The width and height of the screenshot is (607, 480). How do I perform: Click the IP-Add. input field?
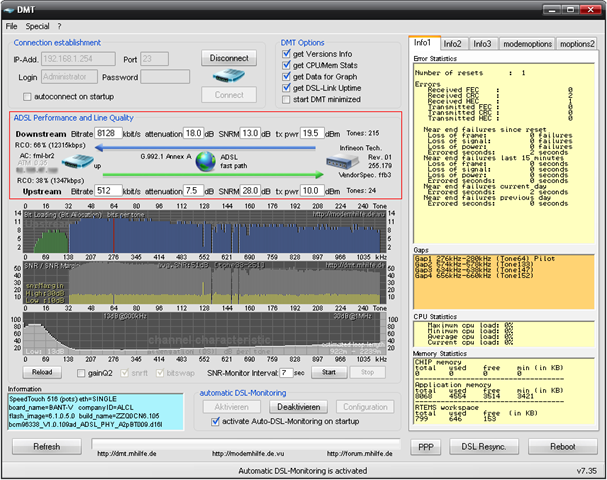pyautogui.click(x=78, y=59)
